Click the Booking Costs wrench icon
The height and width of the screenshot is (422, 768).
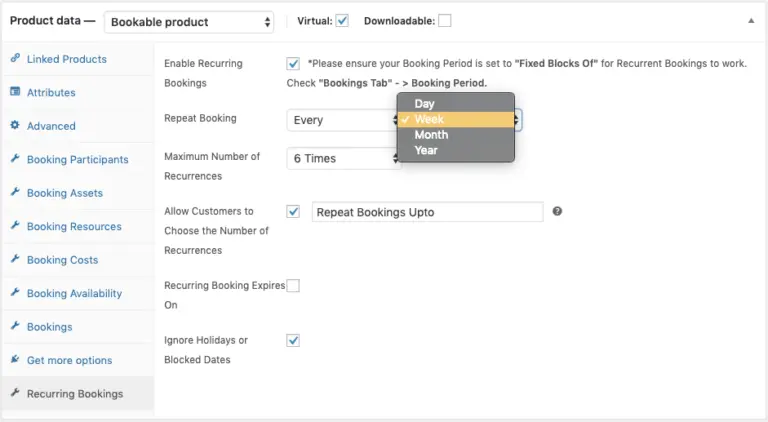[x=15, y=260]
